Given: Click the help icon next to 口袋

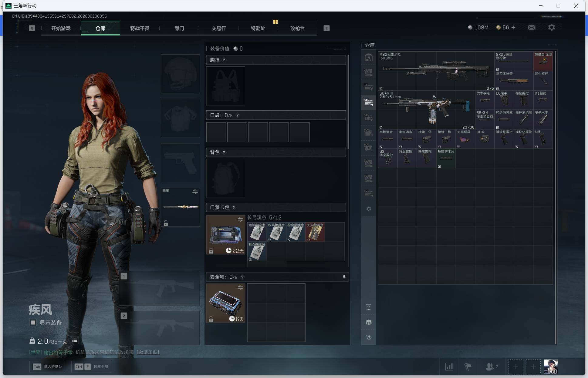Looking at the screenshot, I should (238, 115).
